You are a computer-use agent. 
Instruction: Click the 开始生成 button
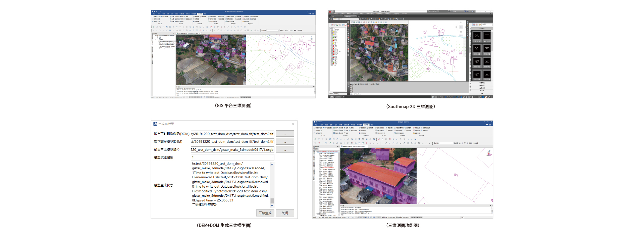point(265,213)
